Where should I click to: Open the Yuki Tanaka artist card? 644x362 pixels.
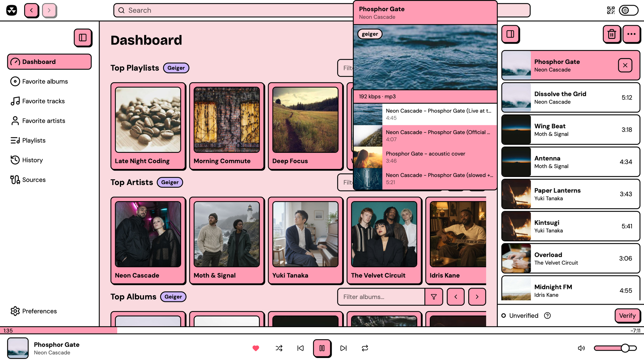pyautogui.click(x=306, y=241)
